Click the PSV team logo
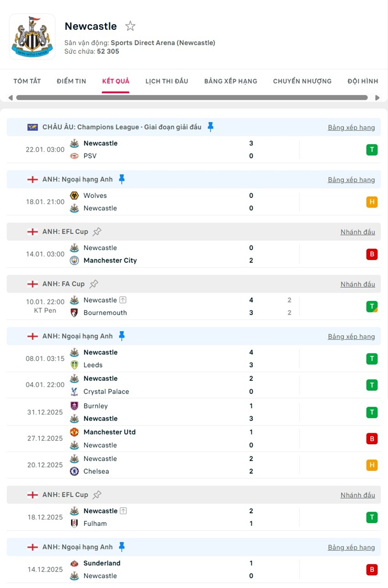 tap(74, 156)
